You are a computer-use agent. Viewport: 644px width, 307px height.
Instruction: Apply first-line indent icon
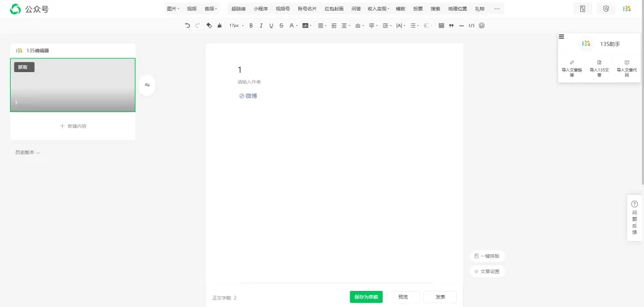point(334,26)
